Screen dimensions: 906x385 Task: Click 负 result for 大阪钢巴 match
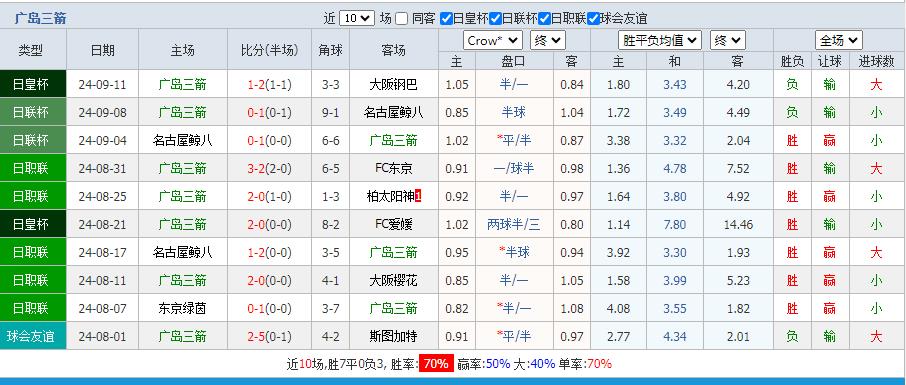[792, 85]
